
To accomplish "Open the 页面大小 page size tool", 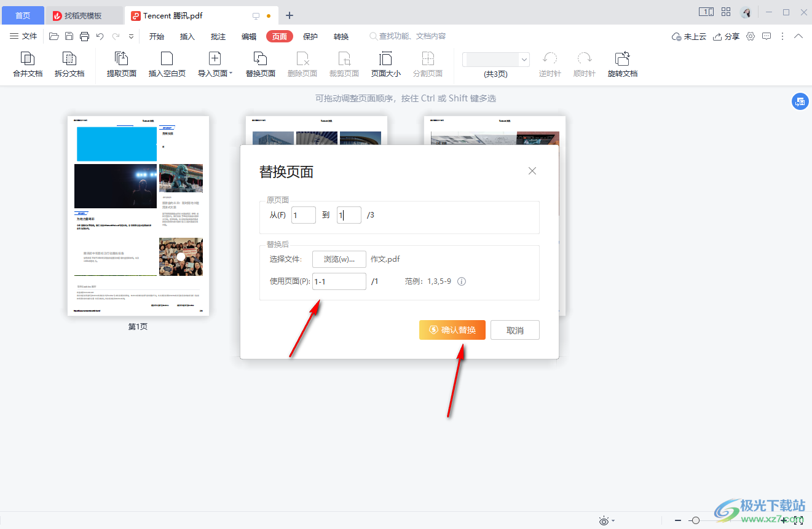I will point(386,65).
